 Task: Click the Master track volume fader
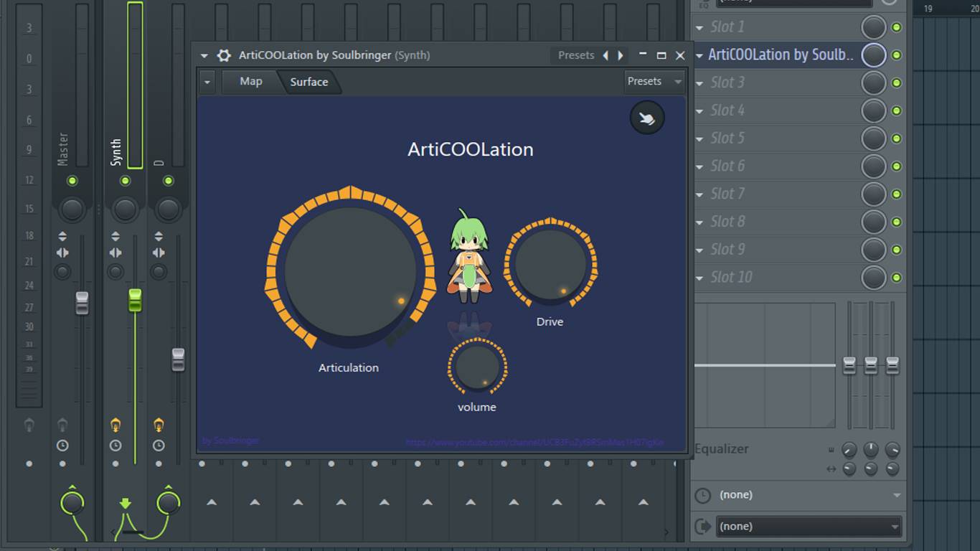pos(82,303)
